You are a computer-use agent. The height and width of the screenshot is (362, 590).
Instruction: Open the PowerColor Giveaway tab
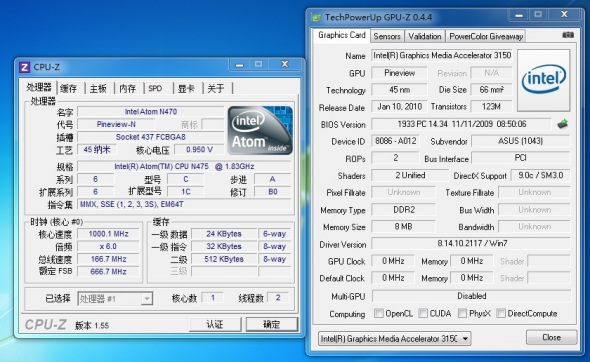(486, 37)
